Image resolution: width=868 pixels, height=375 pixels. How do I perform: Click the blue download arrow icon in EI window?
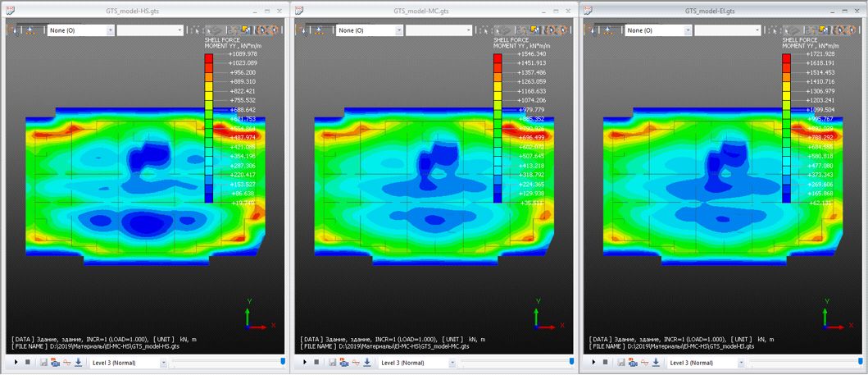tap(657, 362)
